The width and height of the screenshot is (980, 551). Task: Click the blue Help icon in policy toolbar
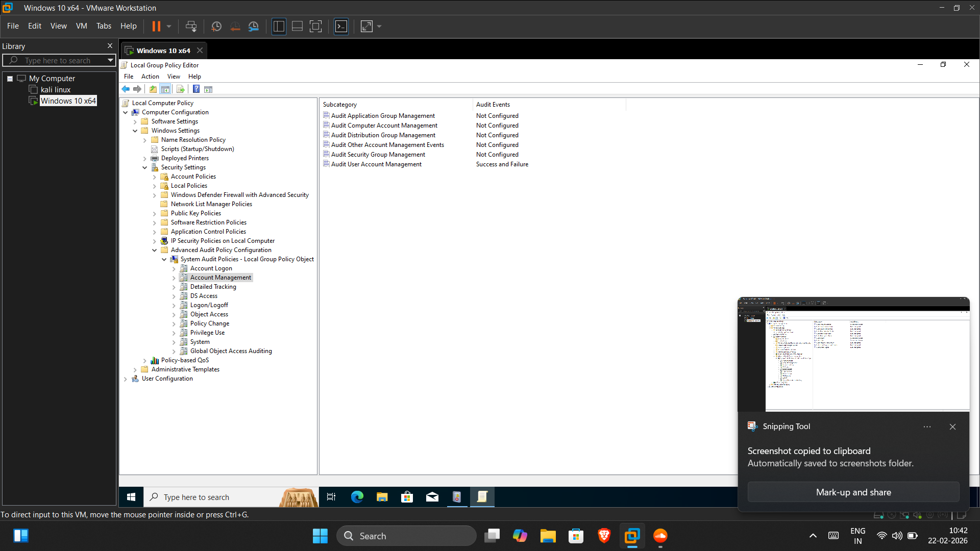196,89
